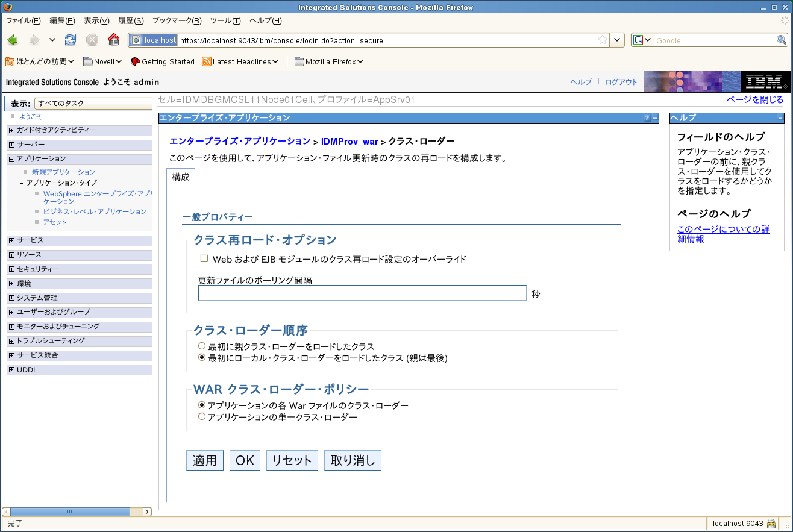Click the 取り消し button
The height and width of the screenshot is (532, 793).
tap(353, 460)
